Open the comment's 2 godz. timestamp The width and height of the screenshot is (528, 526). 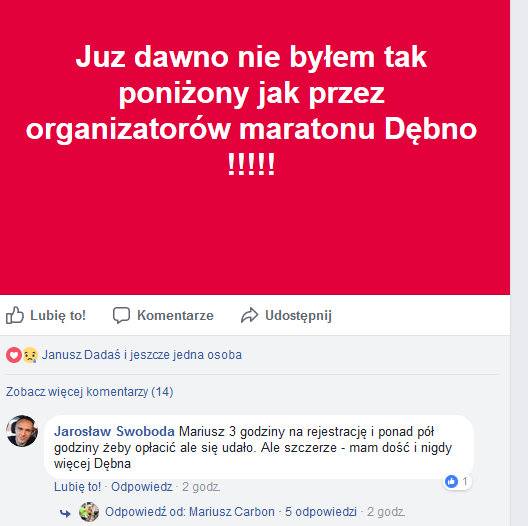pos(201,487)
